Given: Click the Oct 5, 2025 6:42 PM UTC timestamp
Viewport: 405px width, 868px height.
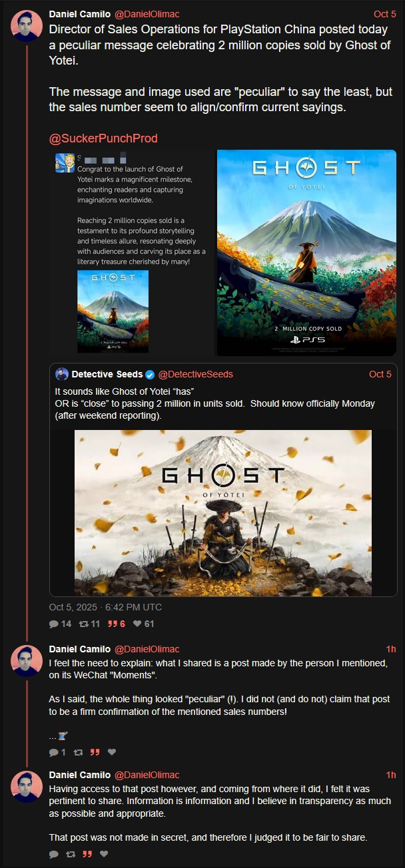Looking at the screenshot, I should 105,607.
